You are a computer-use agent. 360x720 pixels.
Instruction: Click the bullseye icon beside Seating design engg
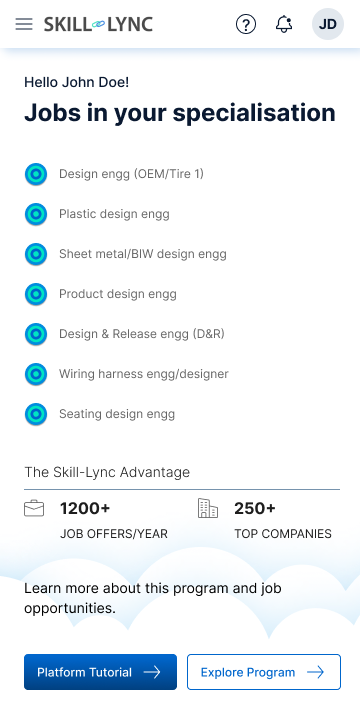(36, 414)
